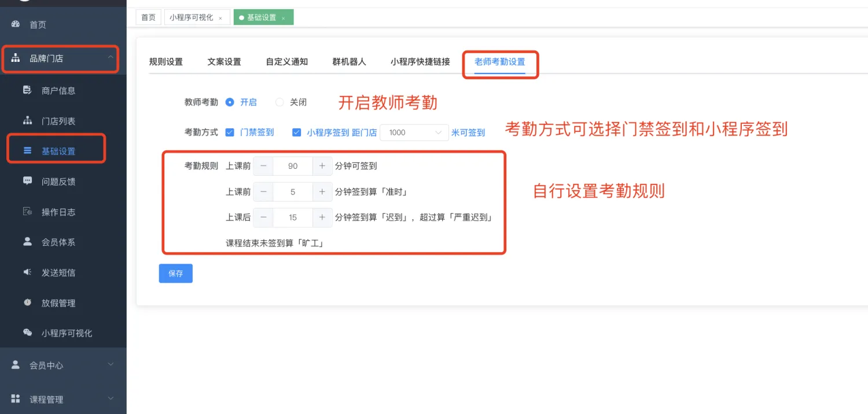
Task: Click the 操作日志 log icon
Action: click(x=27, y=212)
